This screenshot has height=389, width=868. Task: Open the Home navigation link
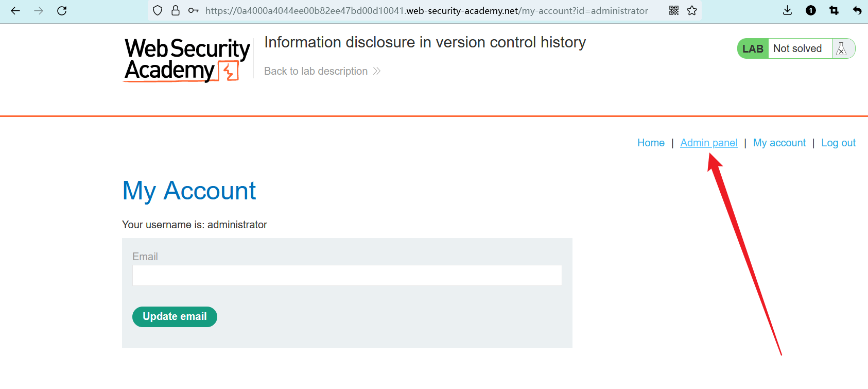[651, 143]
